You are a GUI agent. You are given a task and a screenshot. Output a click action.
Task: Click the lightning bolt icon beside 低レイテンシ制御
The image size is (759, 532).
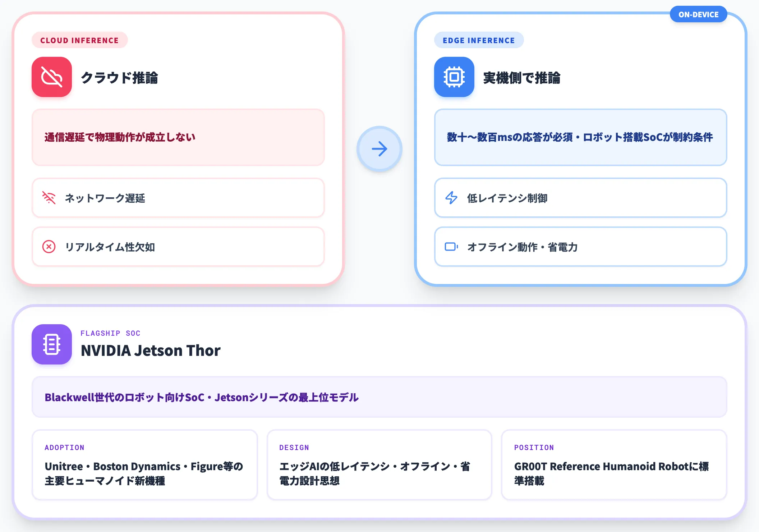coord(451,198)
